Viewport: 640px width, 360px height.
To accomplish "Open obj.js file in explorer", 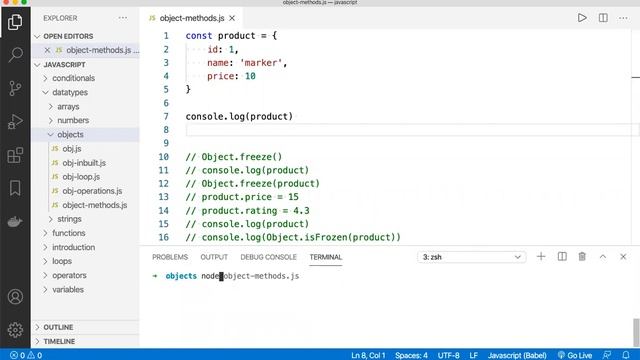I will (72, 149).
